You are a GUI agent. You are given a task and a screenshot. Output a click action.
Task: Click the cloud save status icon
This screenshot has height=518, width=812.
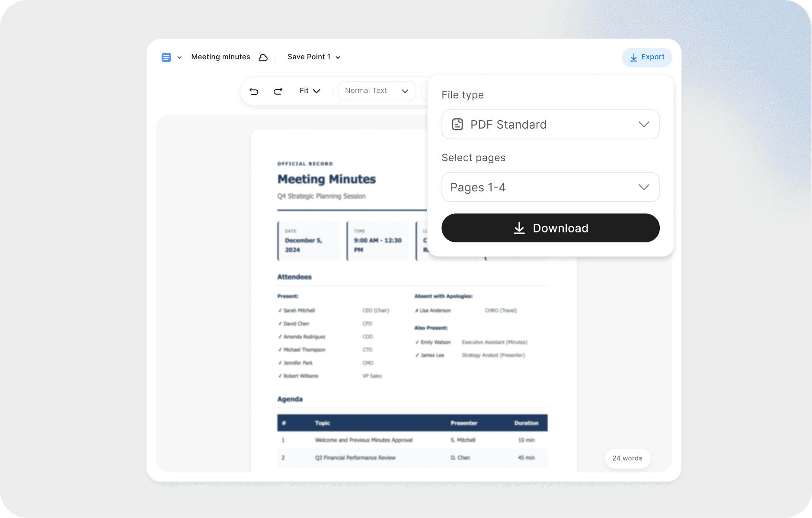pos(263,57)
